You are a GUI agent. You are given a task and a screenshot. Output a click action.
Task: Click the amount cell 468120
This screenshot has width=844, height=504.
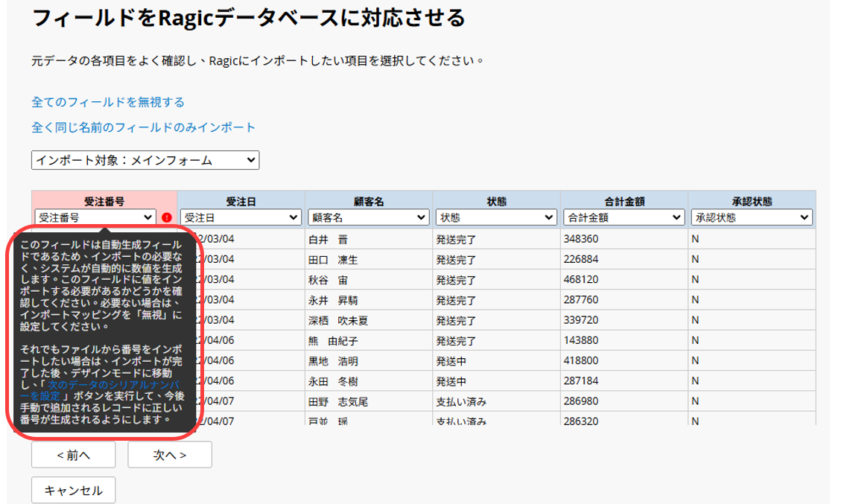coord(624,280)
